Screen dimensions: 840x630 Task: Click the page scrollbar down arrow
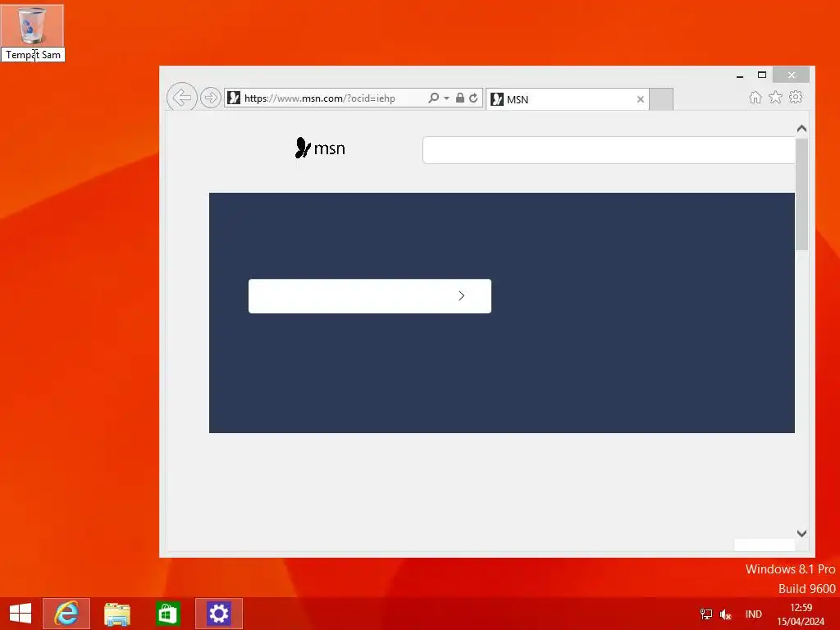pos(801,533)
